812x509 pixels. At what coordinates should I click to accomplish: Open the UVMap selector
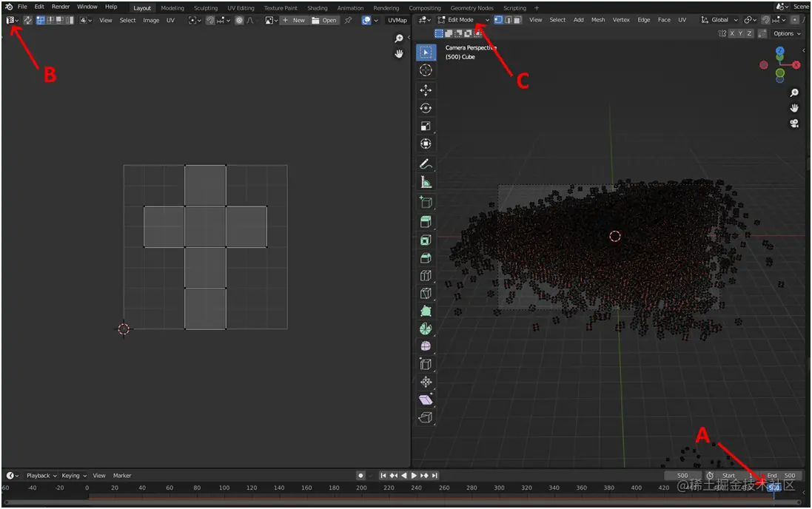tap(397, 20)
